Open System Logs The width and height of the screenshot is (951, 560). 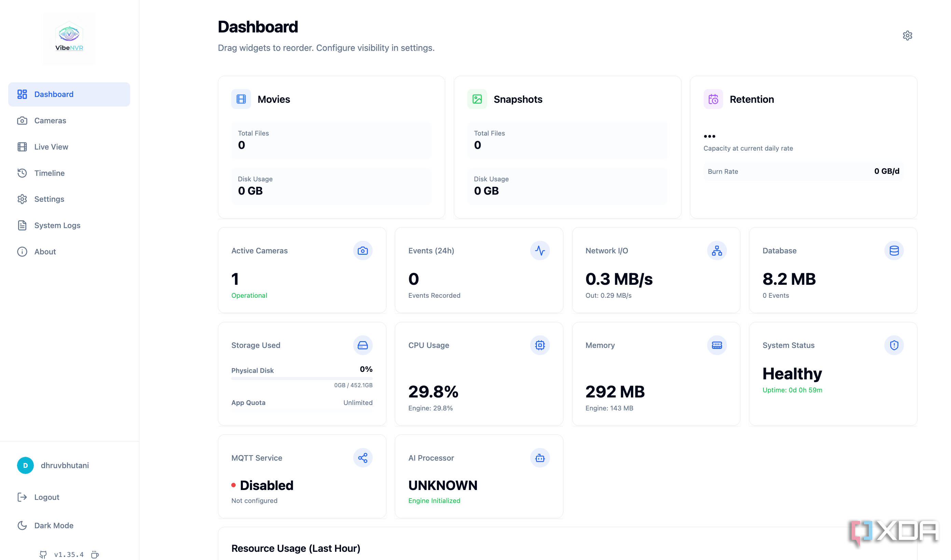coord(69,225)
